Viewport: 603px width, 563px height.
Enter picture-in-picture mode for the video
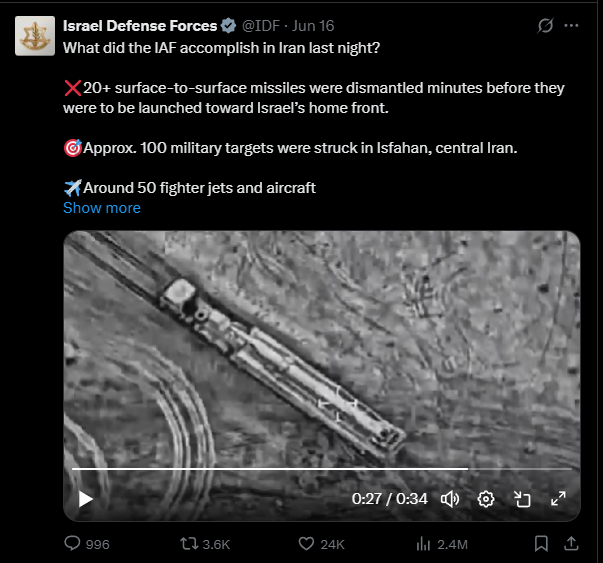pyautogui.click(x=522, y=499)
